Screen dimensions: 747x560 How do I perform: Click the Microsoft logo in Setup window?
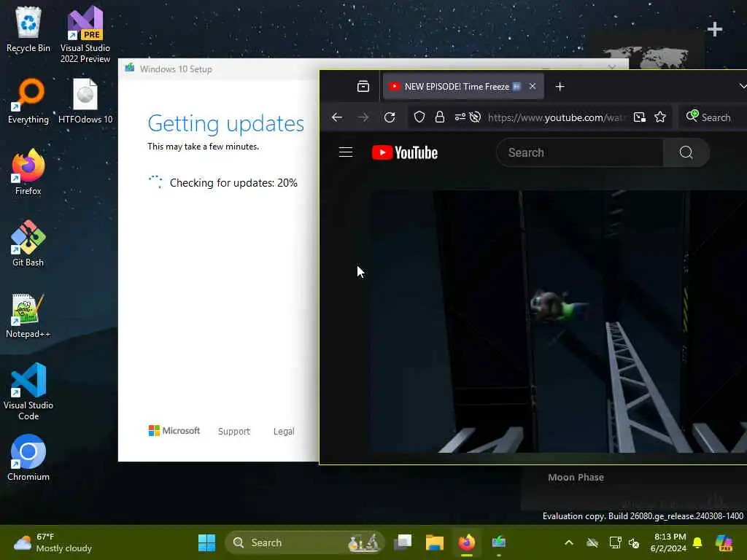[174, 430]
